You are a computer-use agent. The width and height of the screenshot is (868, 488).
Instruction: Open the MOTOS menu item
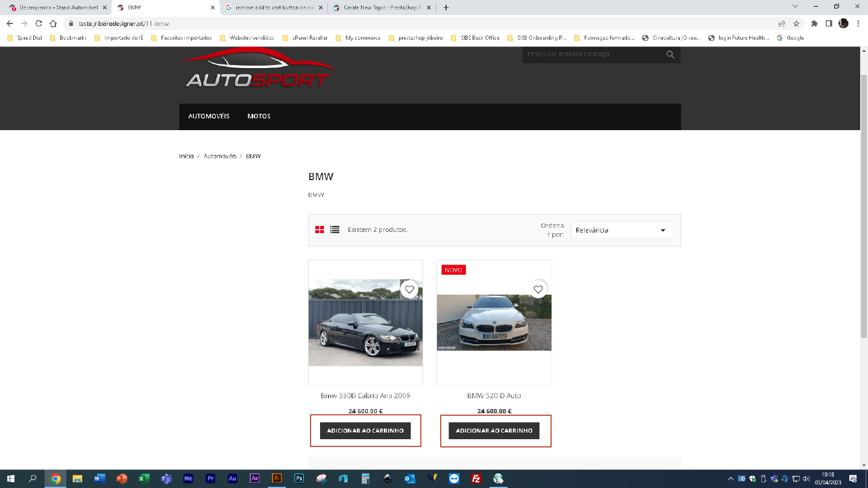tap(259, 116)
